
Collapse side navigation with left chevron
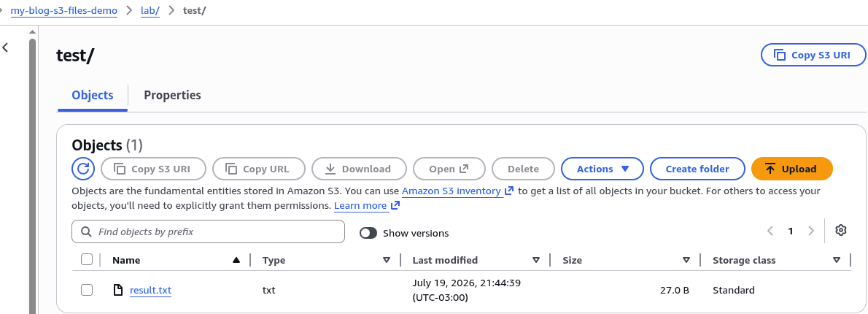tap(6, 47)
